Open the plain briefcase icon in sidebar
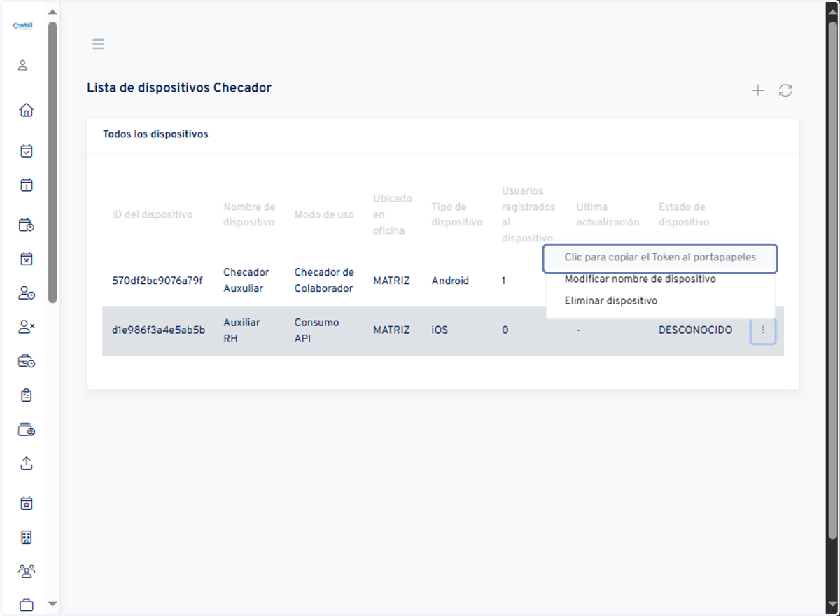This screenshot has width=840, height=616. tap(26, 605)
